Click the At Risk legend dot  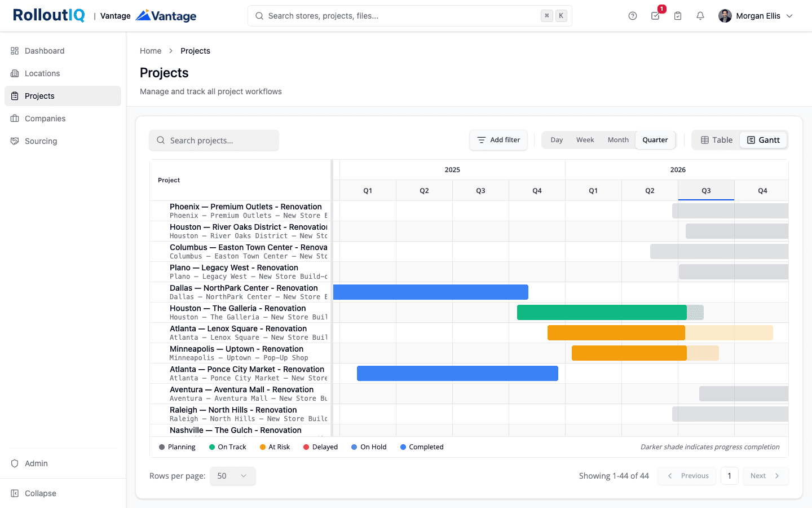(263, 447)
